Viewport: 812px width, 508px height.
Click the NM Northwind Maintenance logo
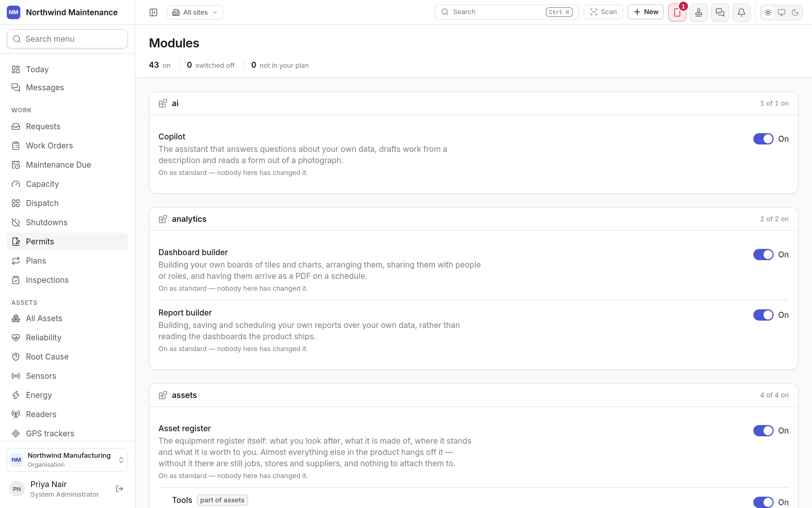[14, 12]
